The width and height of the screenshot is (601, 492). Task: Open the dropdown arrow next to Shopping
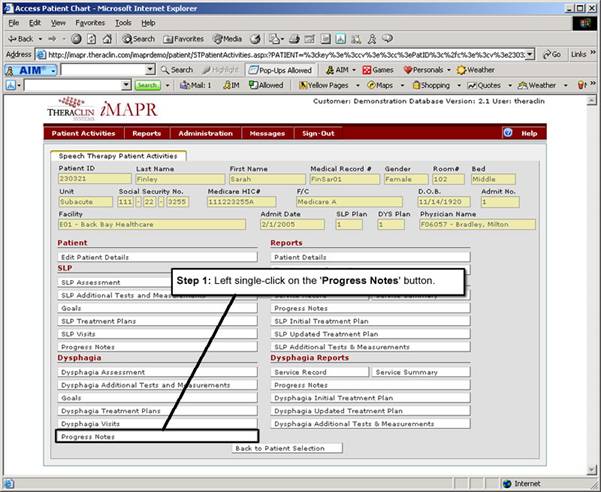pos(459,85)
